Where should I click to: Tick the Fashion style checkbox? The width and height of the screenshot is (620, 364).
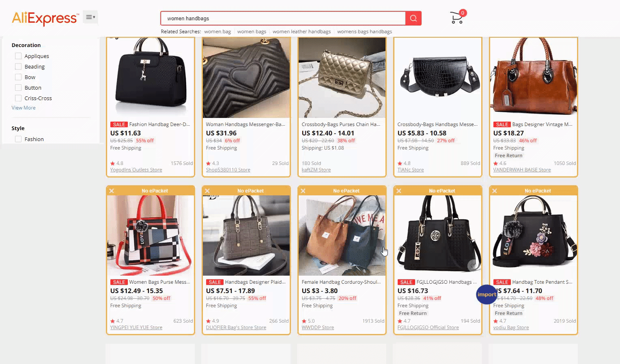pyautogui.click(x=18, y=139)
